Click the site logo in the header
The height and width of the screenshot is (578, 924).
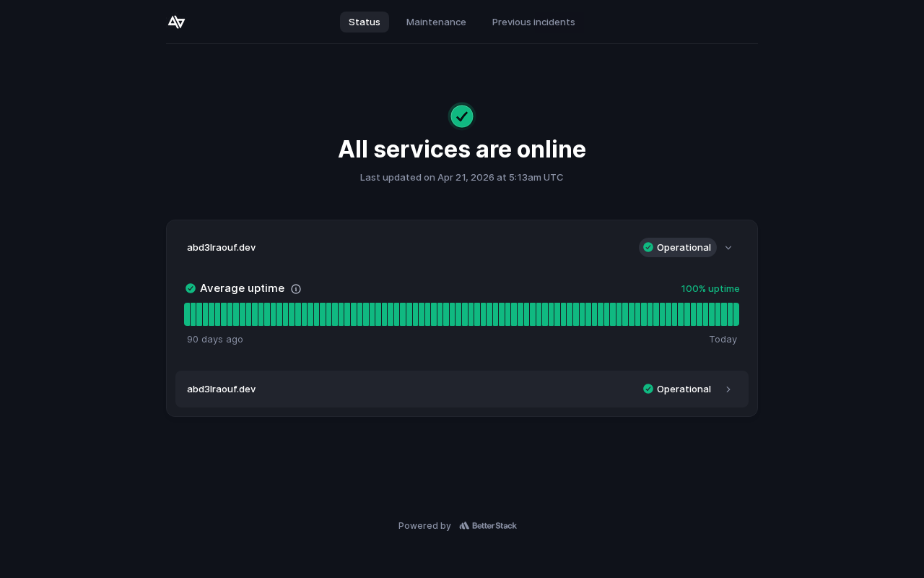(x=176, y=22)
